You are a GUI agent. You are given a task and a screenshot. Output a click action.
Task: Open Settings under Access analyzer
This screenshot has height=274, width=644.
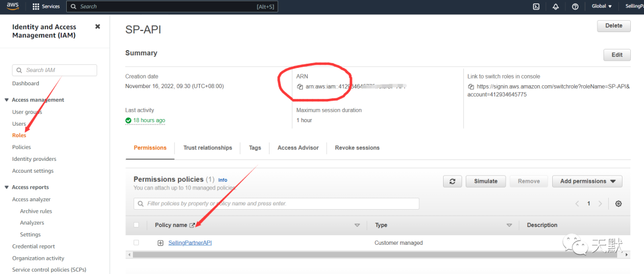[30, 235]
